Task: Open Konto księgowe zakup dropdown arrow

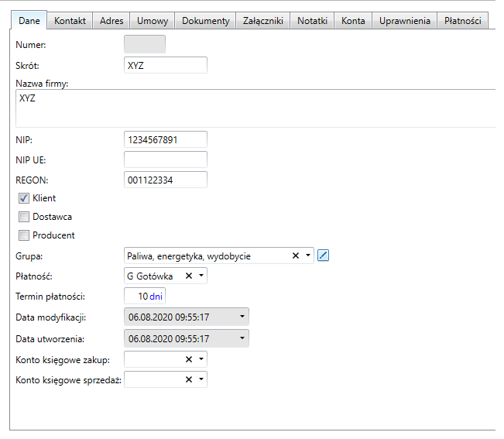Action: [x=201, y=359]
